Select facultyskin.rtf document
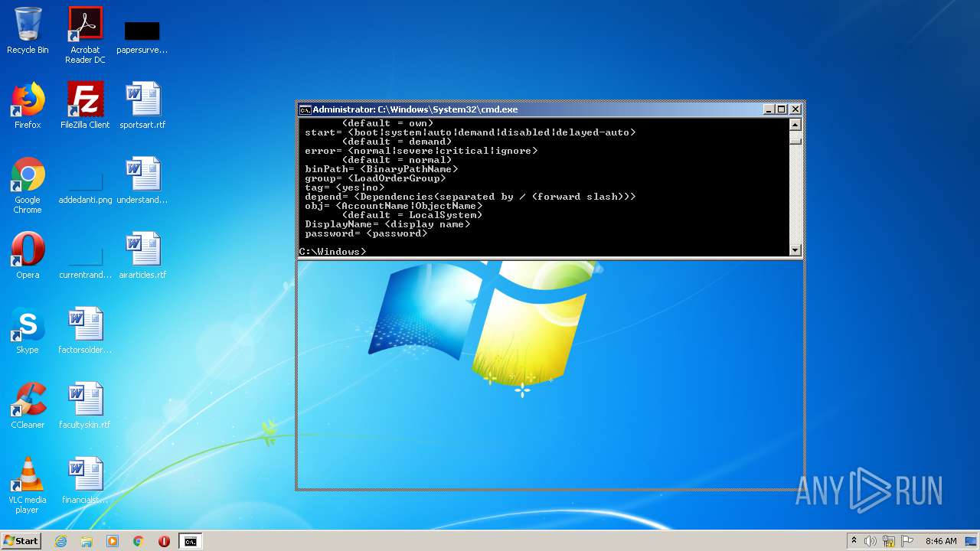This screenshot has height=551, width=980. coord(85,406)
